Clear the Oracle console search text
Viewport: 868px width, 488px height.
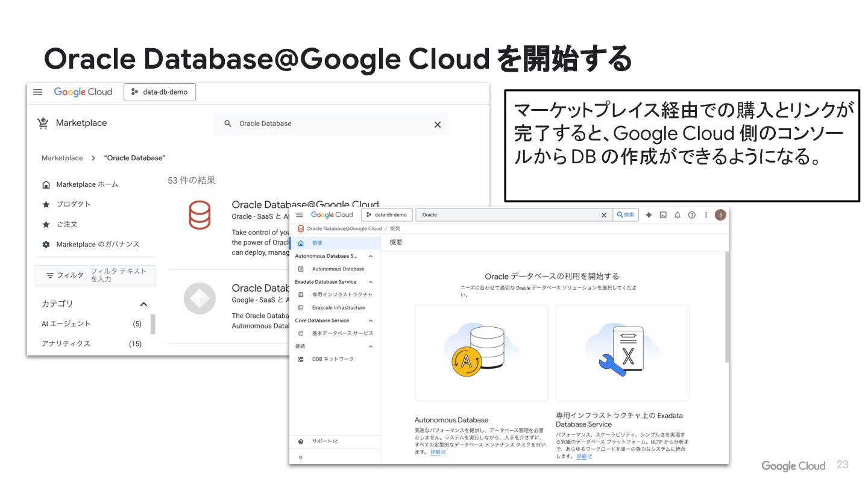pyautogui.click(x=605, y=215)
